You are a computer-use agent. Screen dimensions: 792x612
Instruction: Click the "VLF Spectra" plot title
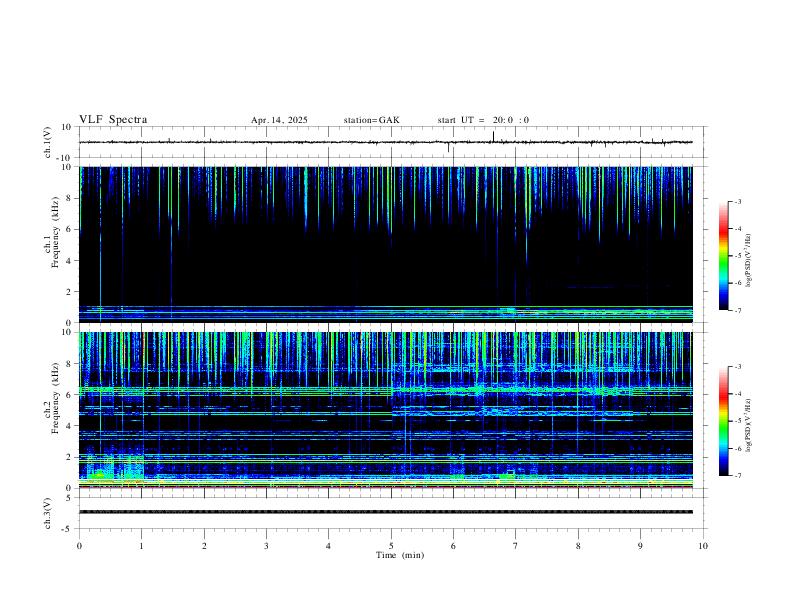tap(113, 120)
